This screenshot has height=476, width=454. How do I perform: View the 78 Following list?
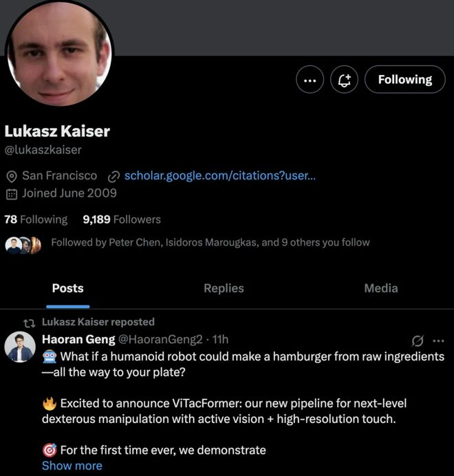[36, 219]
